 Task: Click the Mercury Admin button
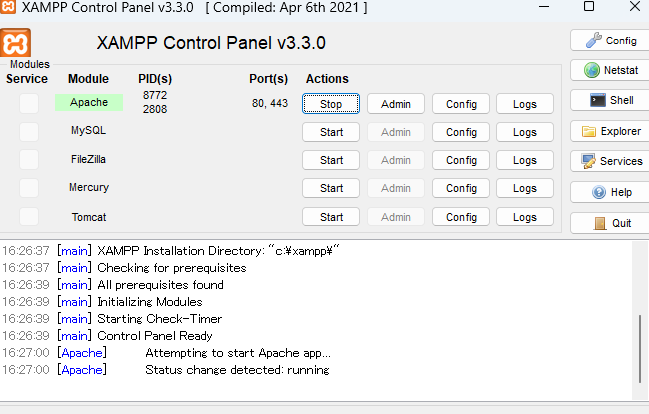tap(396, 188)
